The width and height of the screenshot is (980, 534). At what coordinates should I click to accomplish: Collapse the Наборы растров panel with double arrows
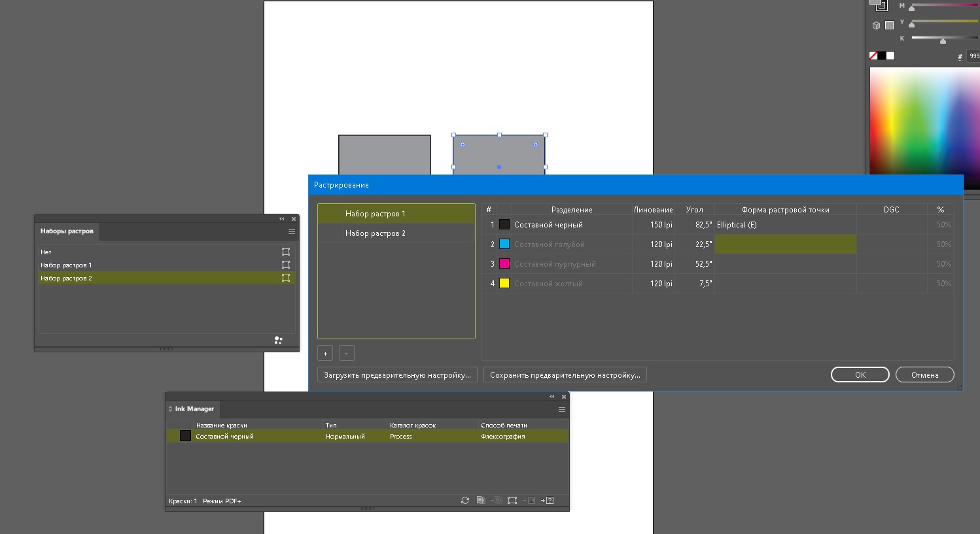(282, 219)
